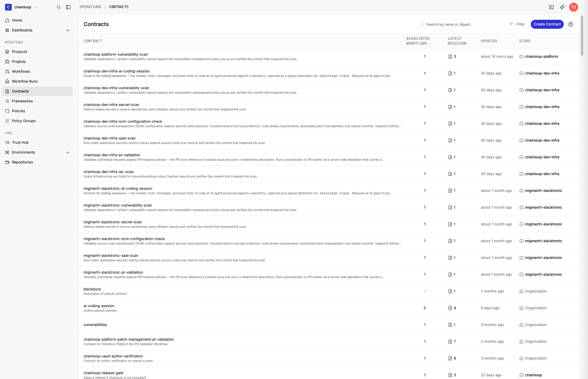Open blackduck contract row

click(329, 292)
